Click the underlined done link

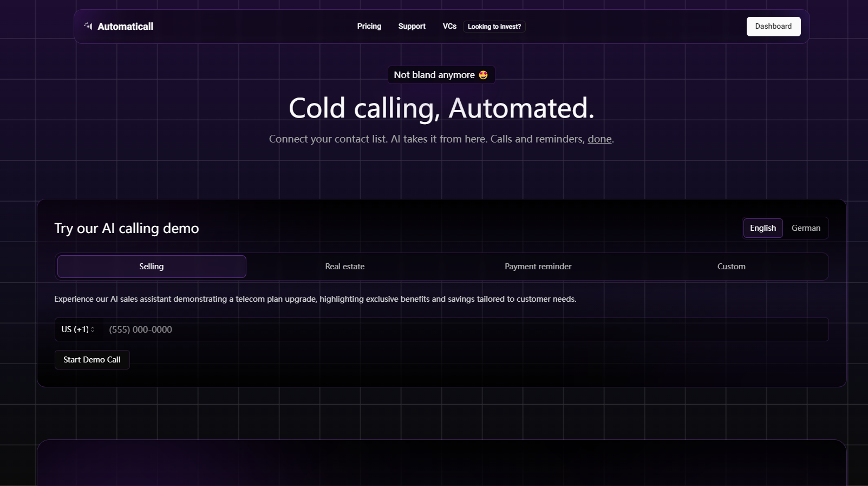pos(599,139)
